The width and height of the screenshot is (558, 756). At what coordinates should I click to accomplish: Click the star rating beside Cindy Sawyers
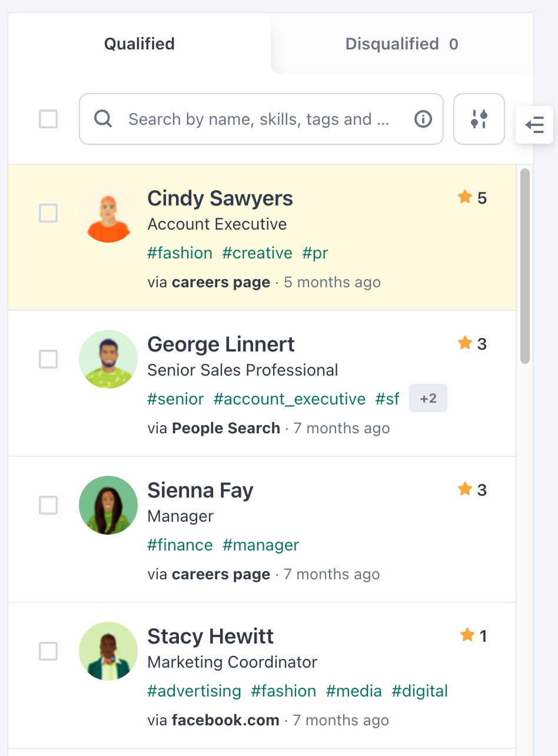tap(466, 198)
